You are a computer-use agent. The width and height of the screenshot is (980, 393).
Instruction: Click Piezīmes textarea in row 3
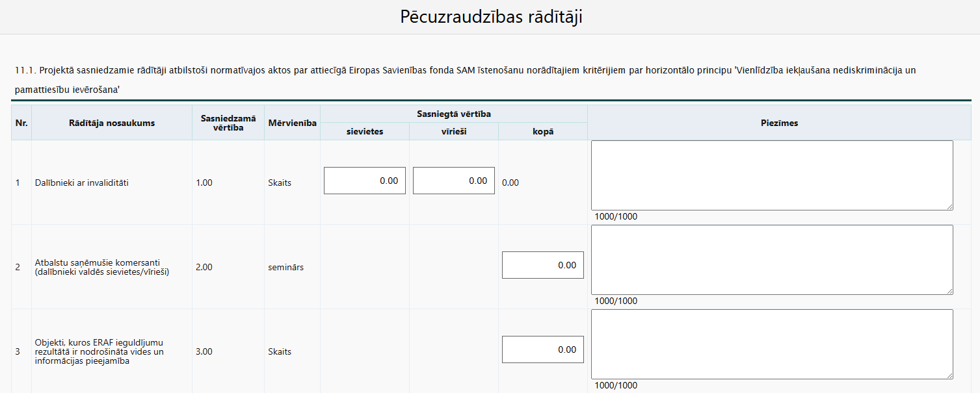point(772,344)
